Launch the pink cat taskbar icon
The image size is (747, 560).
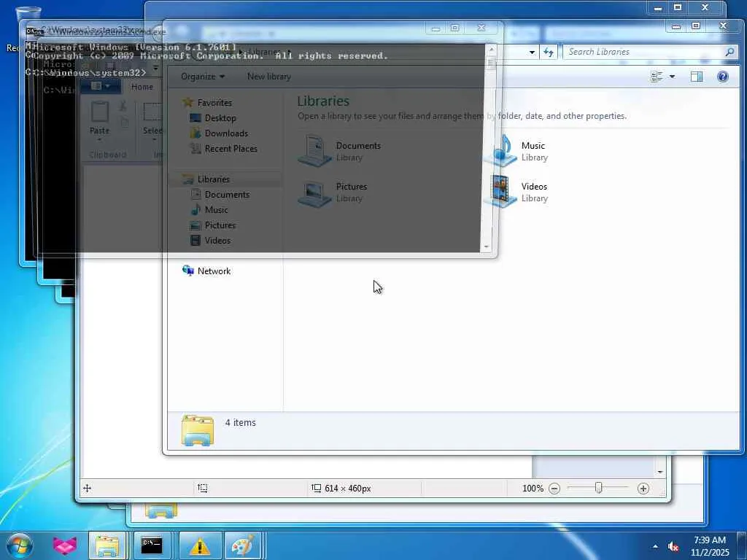[64, 546]
